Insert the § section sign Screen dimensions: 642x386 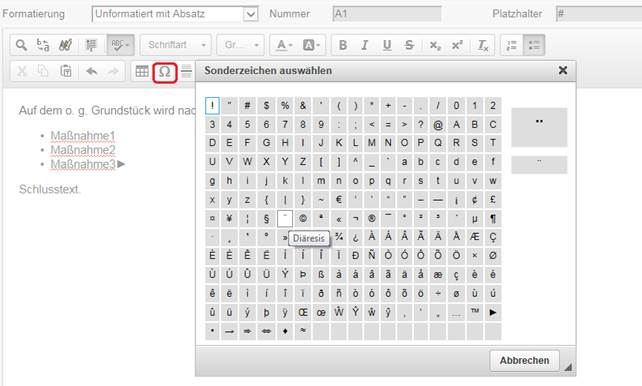(266, 219)
